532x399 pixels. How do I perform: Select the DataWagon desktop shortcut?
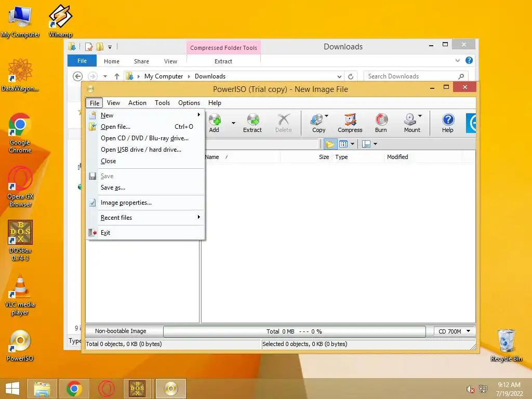(x=20, y=75)
